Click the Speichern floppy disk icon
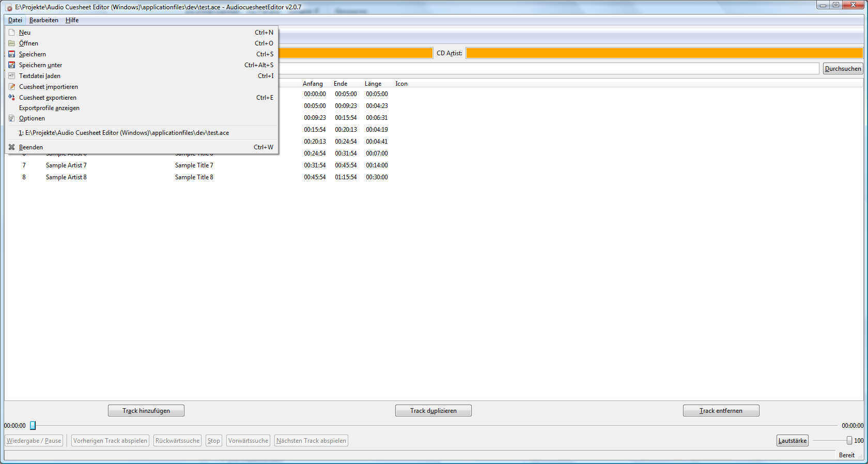Screen dimensions: 868x464 11,54
